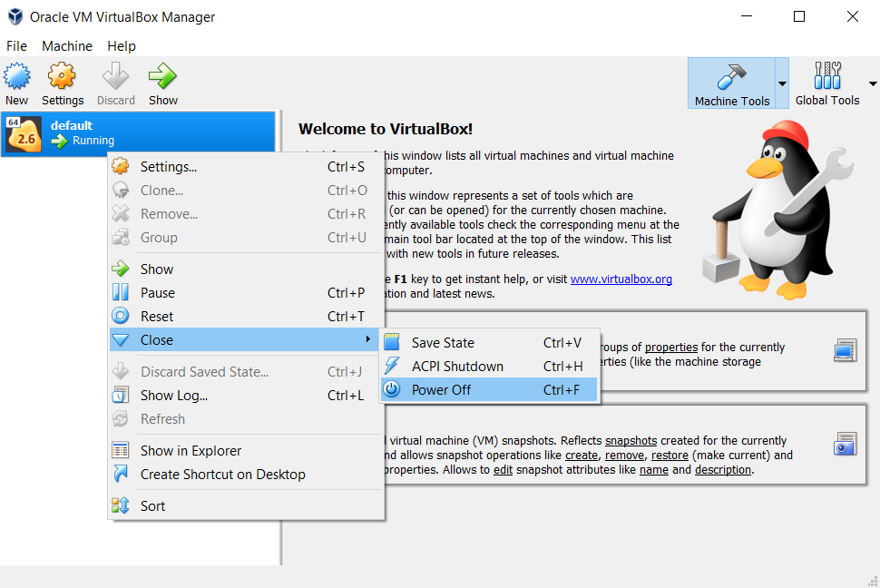The width and height of the screenshot is (880, 588).
Task: Click the description link in snapshots text
Action: 723,469
